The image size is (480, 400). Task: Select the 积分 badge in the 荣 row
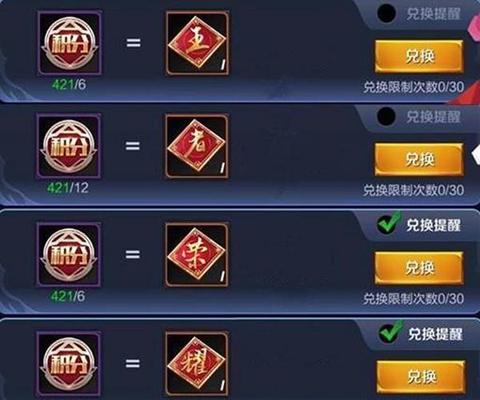point(69,255)
